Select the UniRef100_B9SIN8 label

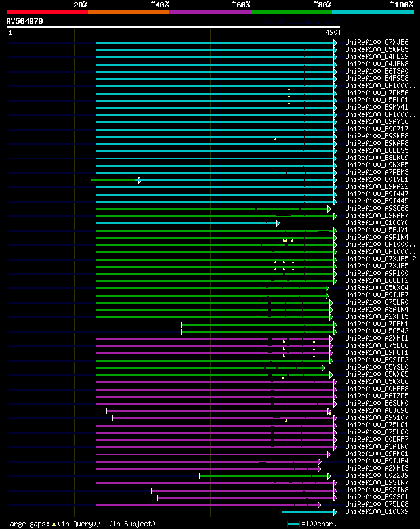coord(377,490)
